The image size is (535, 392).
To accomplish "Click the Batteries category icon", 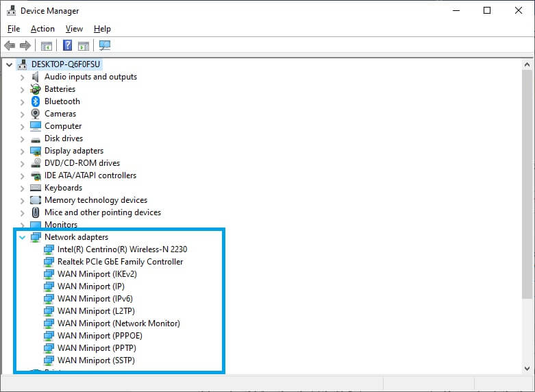I will click(35, 89).
